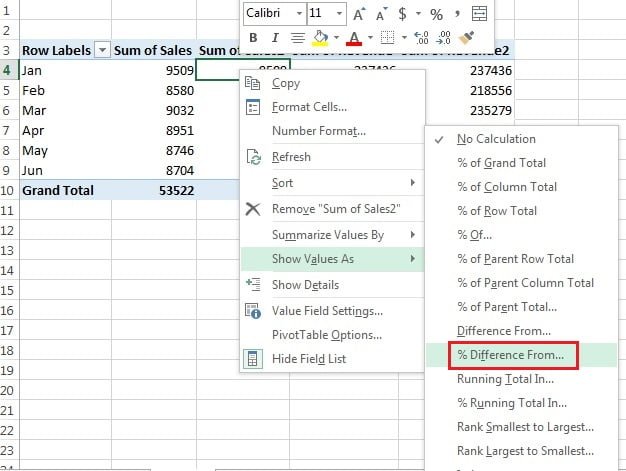This screenshot has height=471, width=626.
Task: Click the Merge and Center icon
Action: click(479, 14)
